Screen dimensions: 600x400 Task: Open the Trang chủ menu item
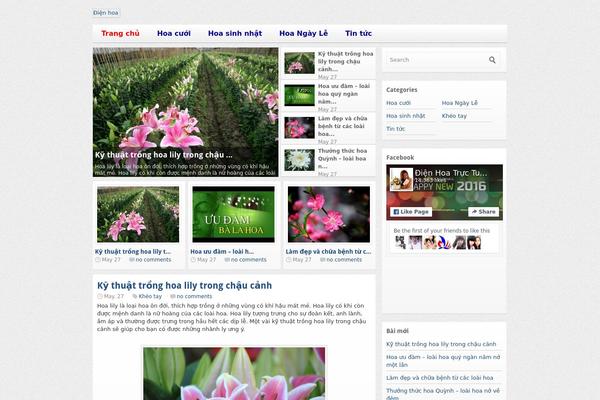(x=120, y=33)
